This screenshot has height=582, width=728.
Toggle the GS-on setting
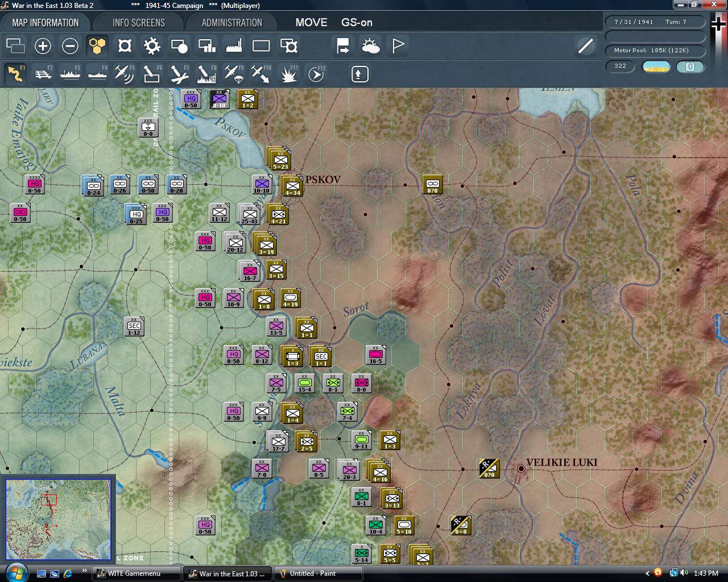pos(357,23)
